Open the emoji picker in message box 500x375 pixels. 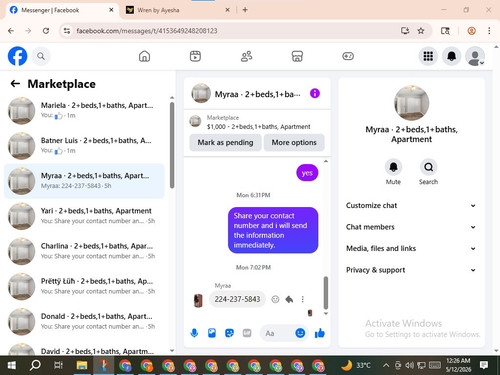(300, 333)
